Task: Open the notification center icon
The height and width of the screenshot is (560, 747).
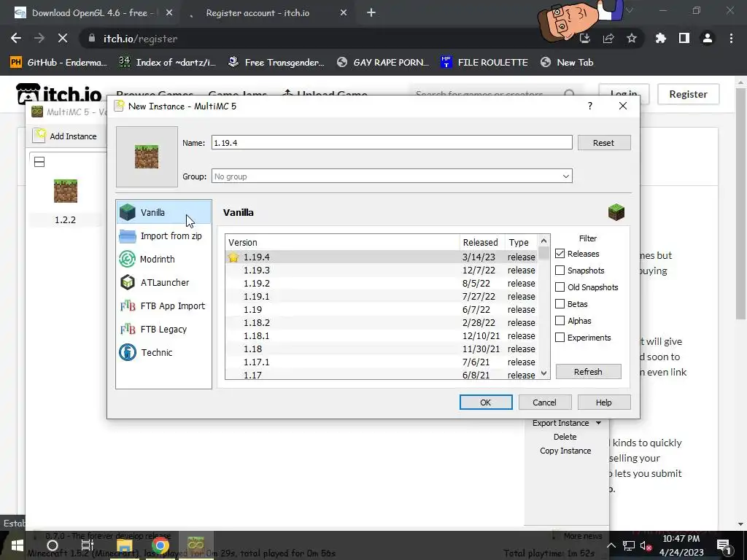Action: 724,545
